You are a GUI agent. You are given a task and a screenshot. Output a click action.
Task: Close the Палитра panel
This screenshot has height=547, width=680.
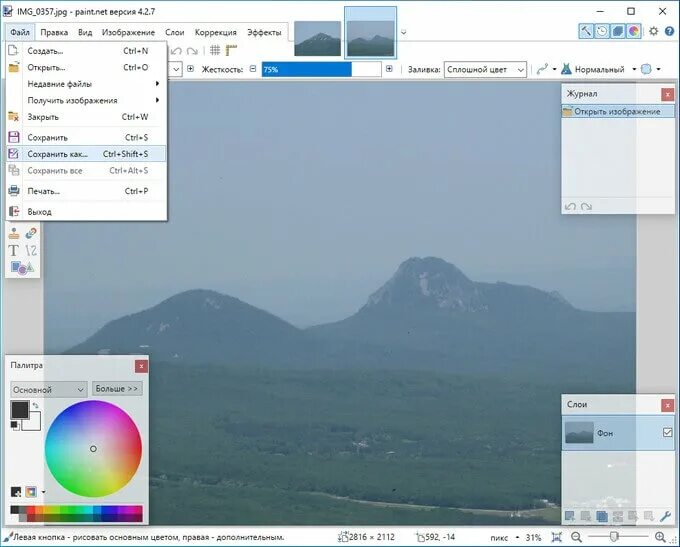[x=141, y=367]
